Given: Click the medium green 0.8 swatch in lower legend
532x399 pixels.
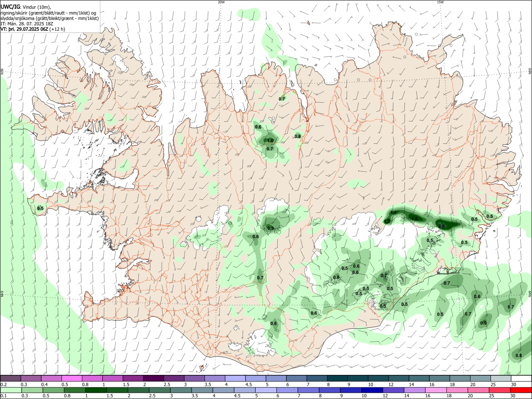Looking at the screenshot, I should (74, 390).
